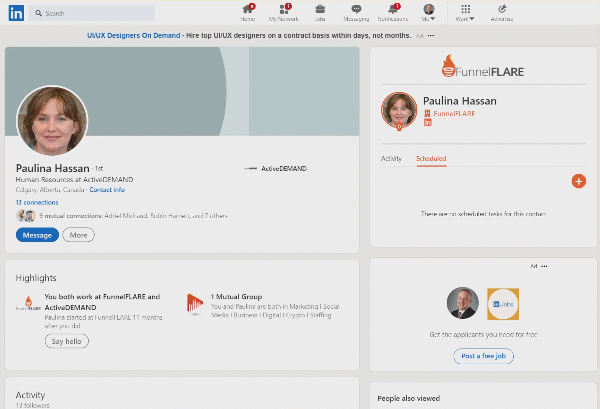Click the More button on profile
Viewport: 600px width, 409px height.
pyautogui.click(x=78, y=235)
